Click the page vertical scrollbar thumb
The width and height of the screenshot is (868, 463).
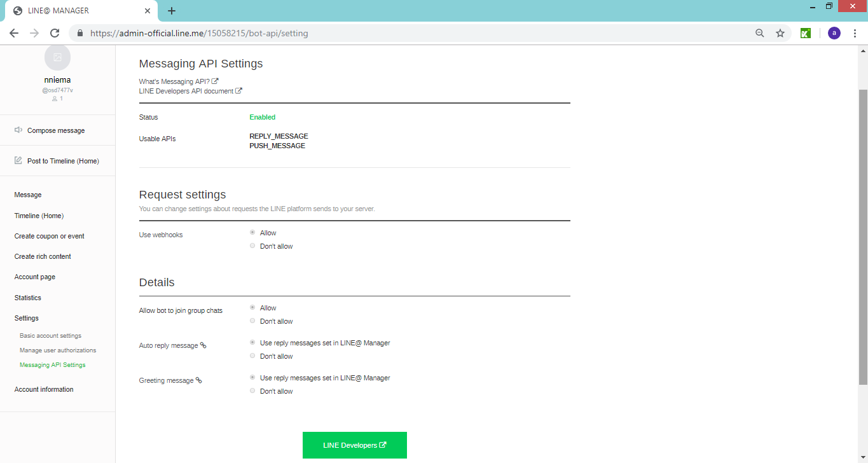[863, 237]
